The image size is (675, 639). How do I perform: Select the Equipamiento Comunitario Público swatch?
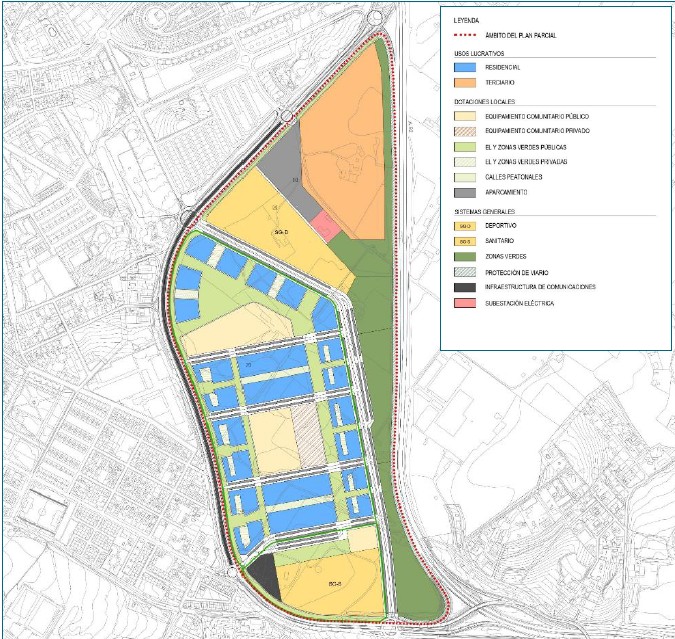(465, 116)
